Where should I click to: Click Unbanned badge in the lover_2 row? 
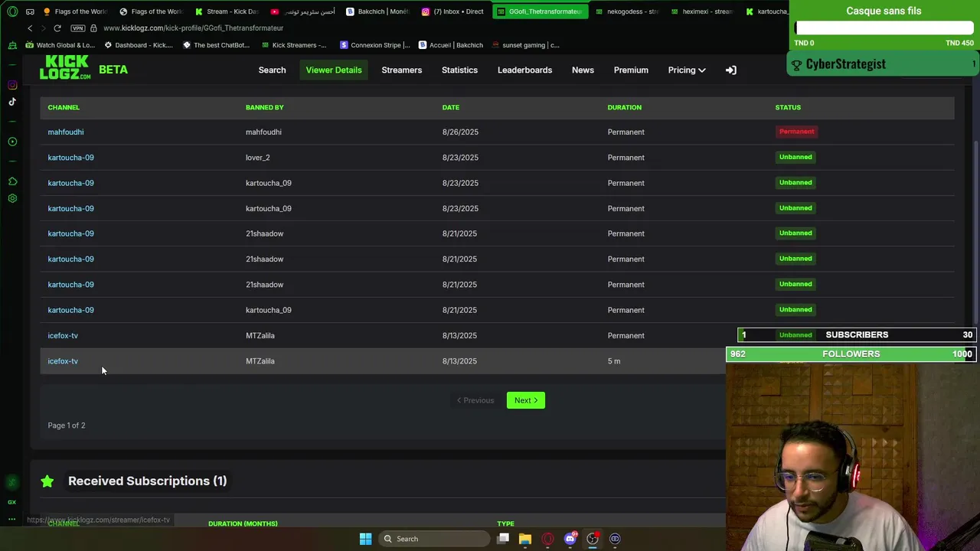[795, 157]
